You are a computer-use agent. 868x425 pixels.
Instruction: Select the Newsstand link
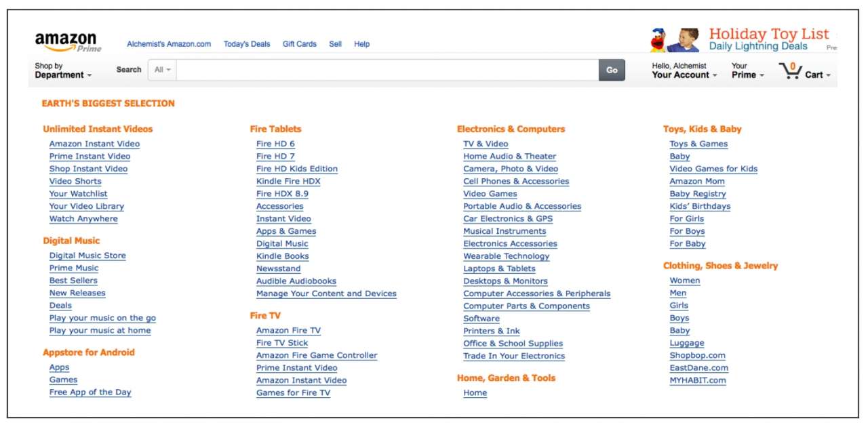(278, 269)
